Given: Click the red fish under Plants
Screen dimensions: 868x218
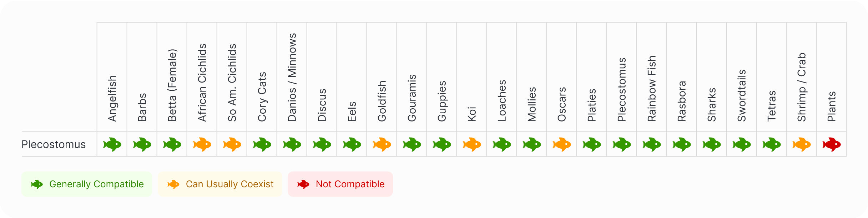Looking at the screenshot, I should (x=832, y=144).
